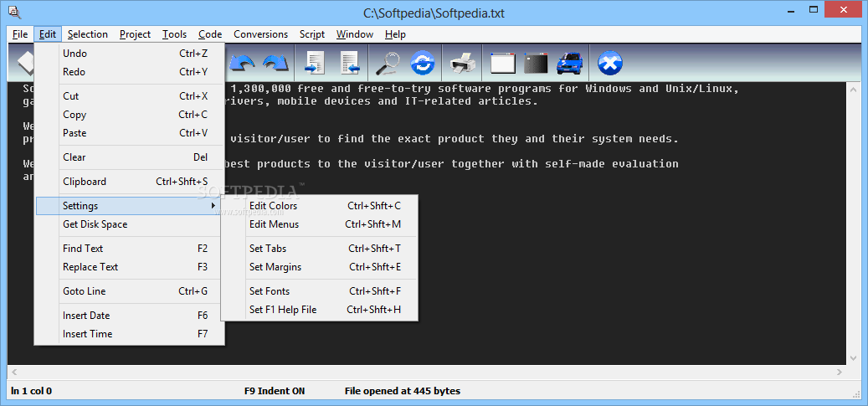Click the blue car toolbar icon
The height and width of the screenshot is (406, 868).
point(570,63)
